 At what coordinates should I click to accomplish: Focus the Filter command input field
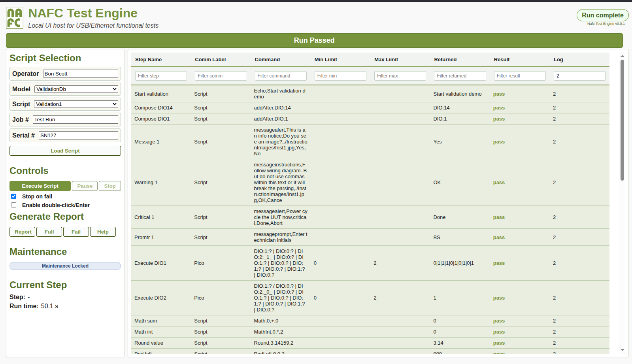point(280,76)
